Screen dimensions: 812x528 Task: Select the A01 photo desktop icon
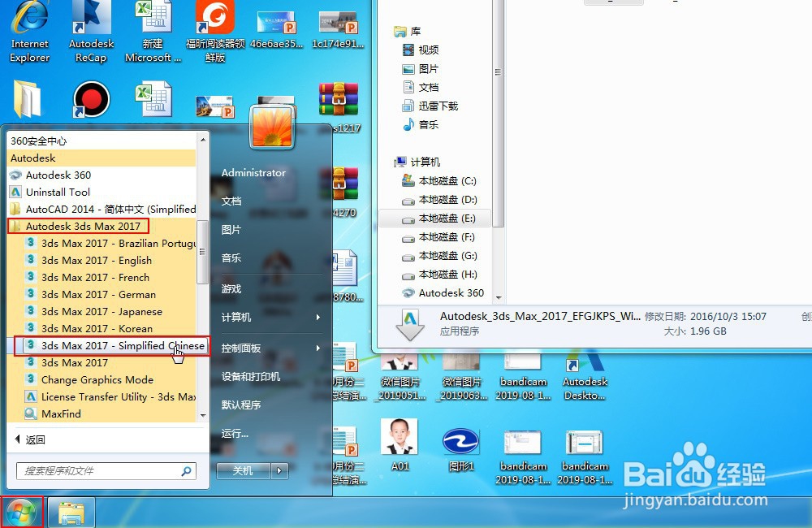pyautogui.click(x=400, y=444)
